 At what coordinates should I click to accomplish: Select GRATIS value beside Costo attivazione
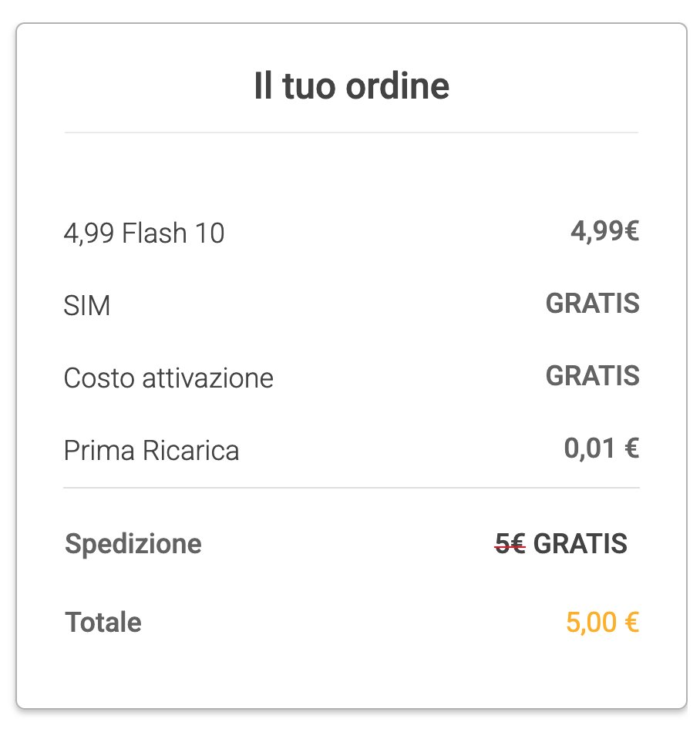pos(592,376)
